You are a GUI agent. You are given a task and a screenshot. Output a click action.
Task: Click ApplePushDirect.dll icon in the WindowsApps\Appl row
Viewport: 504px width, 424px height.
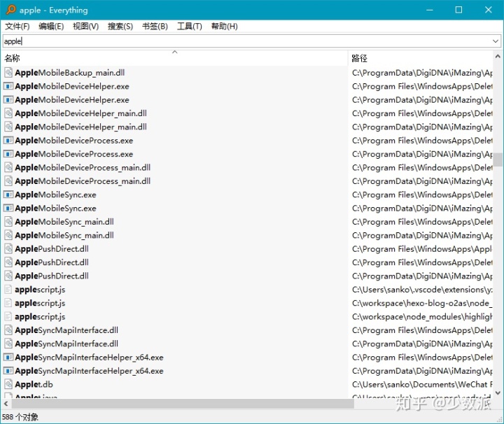coord(8,248)
